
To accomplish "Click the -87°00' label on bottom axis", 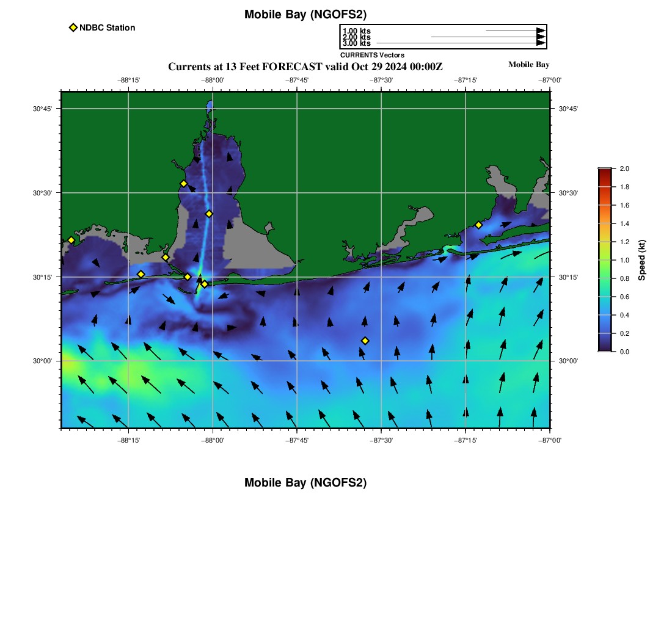I will [550, 440].
